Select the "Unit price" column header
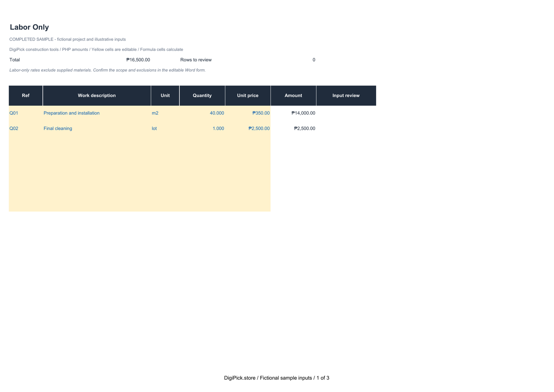This screenshot has width=554, height=392. point(248,96)
